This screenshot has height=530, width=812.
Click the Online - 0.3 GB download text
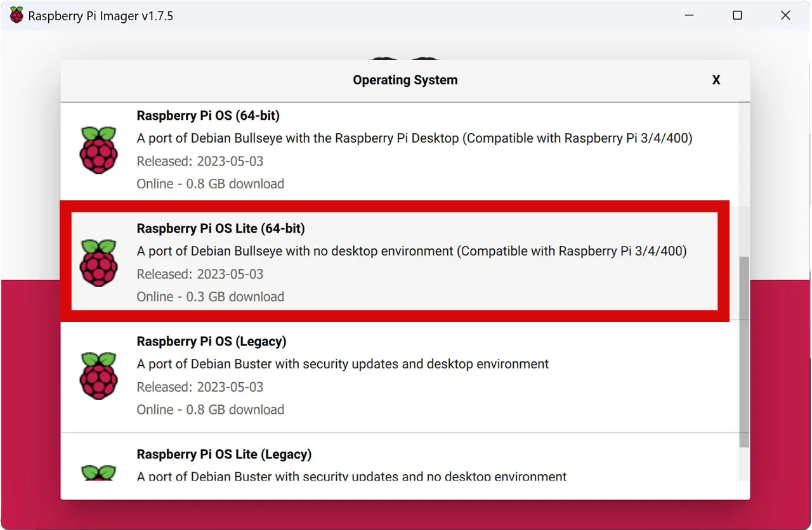[x=210, y=296]
